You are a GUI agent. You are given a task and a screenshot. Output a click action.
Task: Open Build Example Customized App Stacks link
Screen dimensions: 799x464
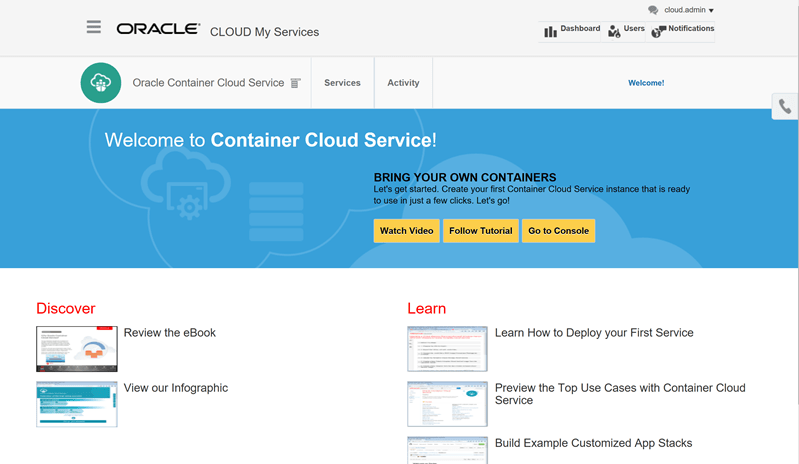click(x=593, y=443)
